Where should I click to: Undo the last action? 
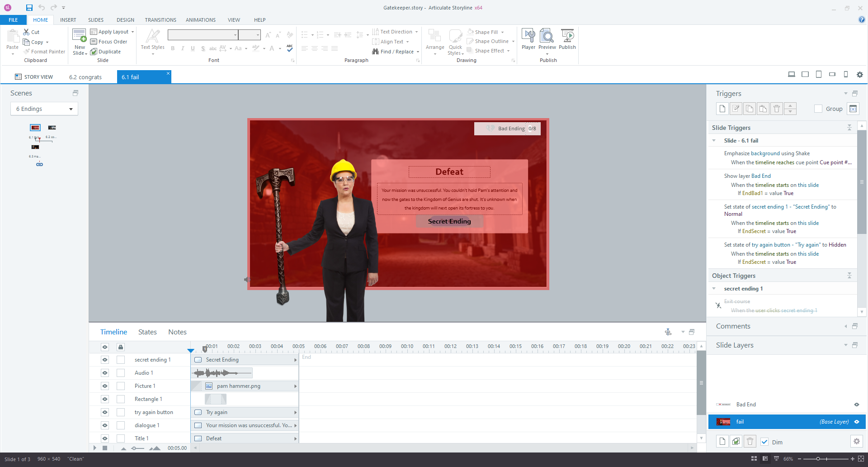tap(42, 7)
